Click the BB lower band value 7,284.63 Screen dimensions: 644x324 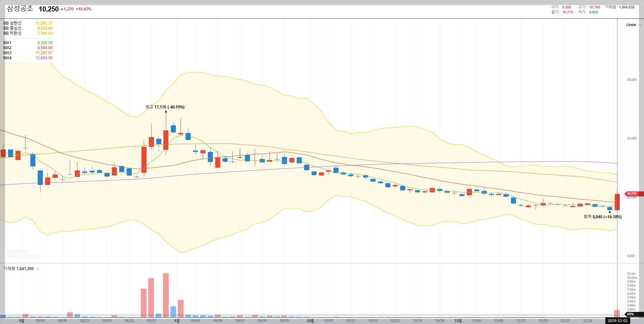45,33
